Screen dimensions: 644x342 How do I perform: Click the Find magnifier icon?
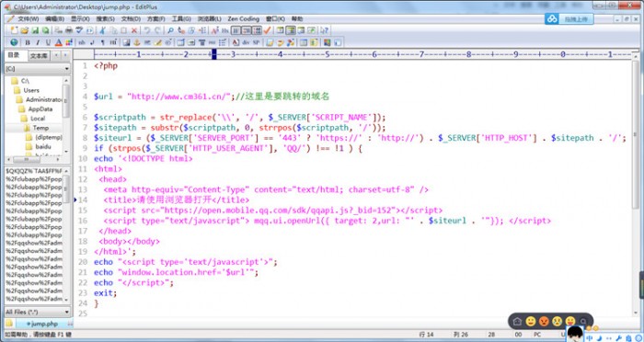[170, 30]
